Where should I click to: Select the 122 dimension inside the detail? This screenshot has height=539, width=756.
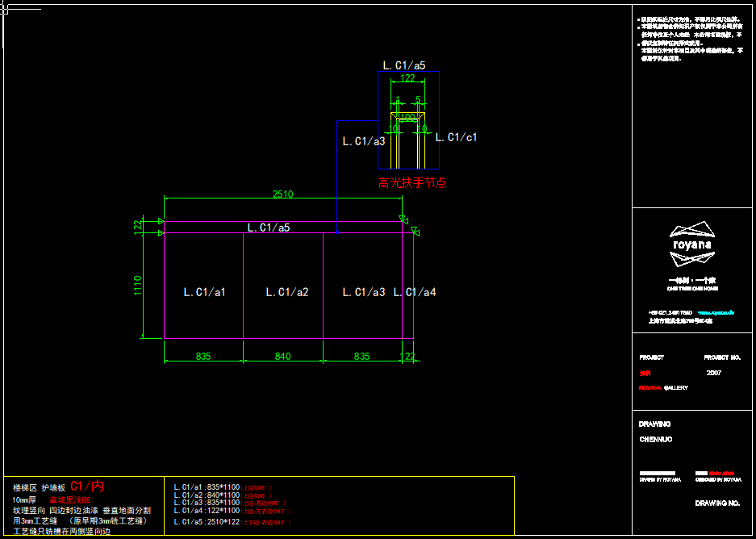pos(408,78)
